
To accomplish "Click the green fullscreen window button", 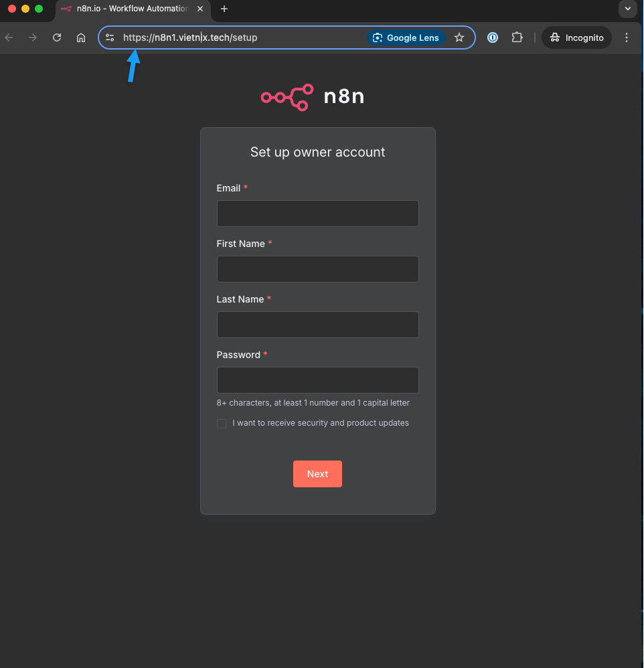I will [x=39, y=9].
